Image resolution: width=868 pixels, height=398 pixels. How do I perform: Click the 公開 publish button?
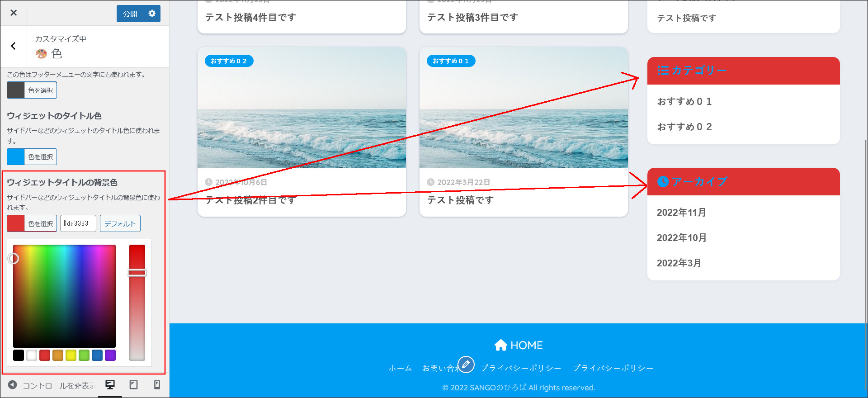click(130, 14)
